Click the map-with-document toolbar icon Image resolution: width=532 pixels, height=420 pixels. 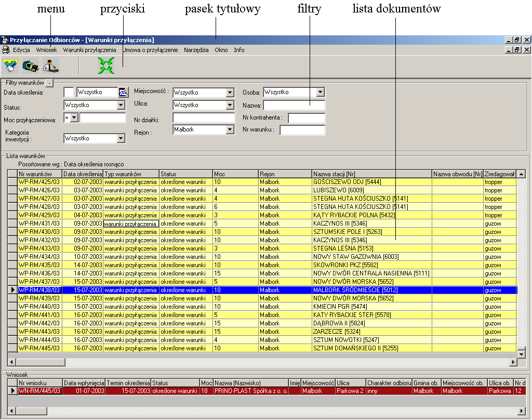point(10,65)
